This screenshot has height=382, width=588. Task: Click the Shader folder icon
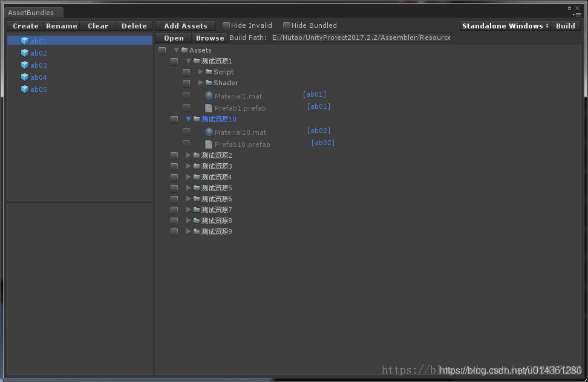[209, 82]
